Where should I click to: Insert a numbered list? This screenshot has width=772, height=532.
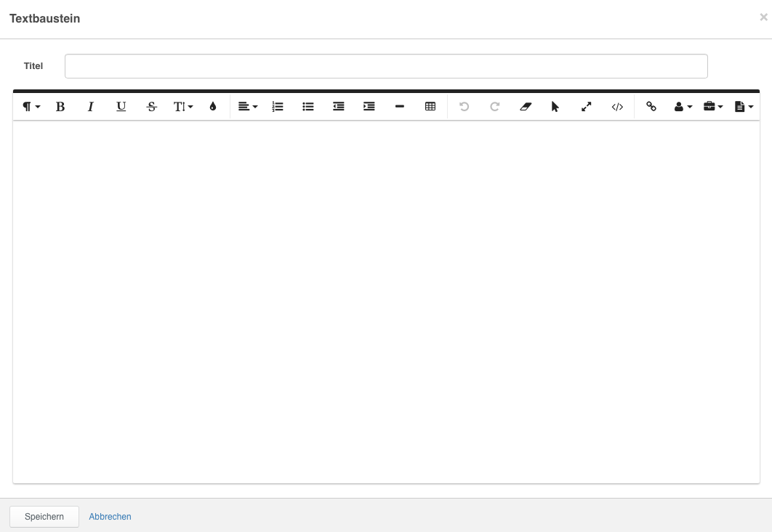tap(278, 107)
